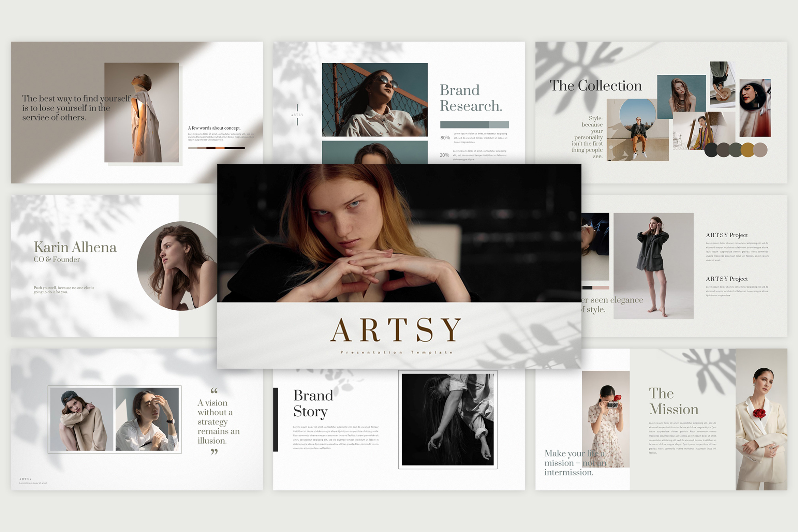This screenshot has height=532, width=798.
Task: Click the ARTSY title slide thumbnail
Action: pos(399,266)
